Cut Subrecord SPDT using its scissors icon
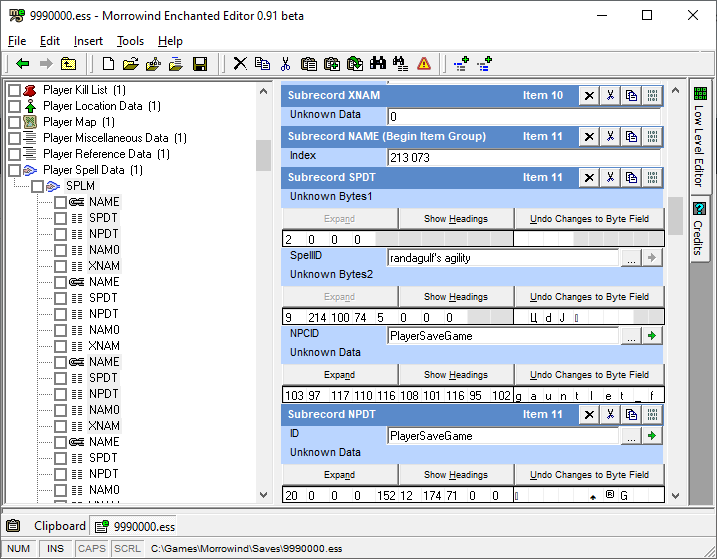 coord(610,177)
